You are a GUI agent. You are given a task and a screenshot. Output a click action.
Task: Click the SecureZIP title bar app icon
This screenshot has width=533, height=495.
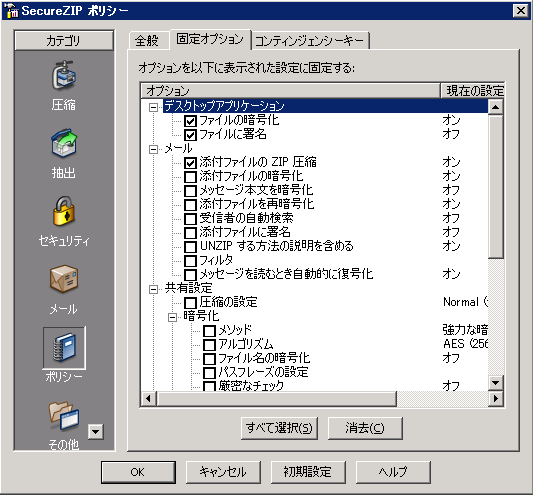(12, 11)
